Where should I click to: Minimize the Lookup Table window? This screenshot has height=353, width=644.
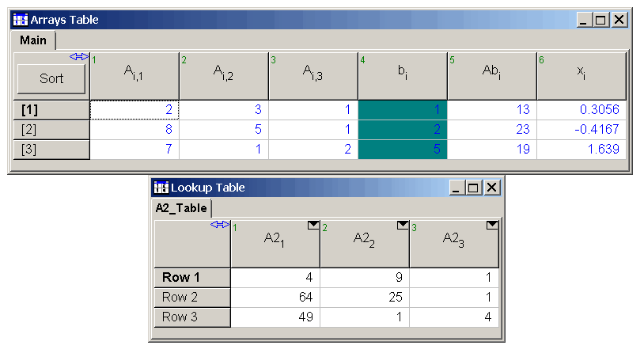click(x=457, y=188)
